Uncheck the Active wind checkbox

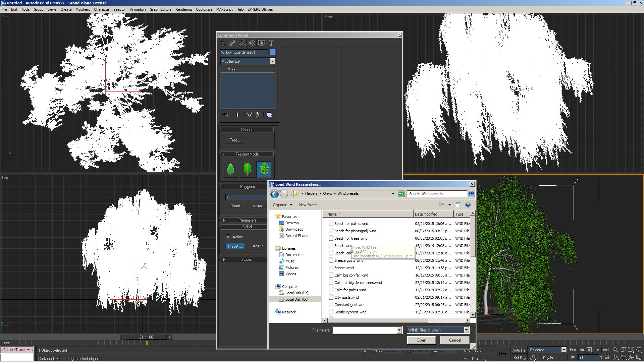point(228,237)
